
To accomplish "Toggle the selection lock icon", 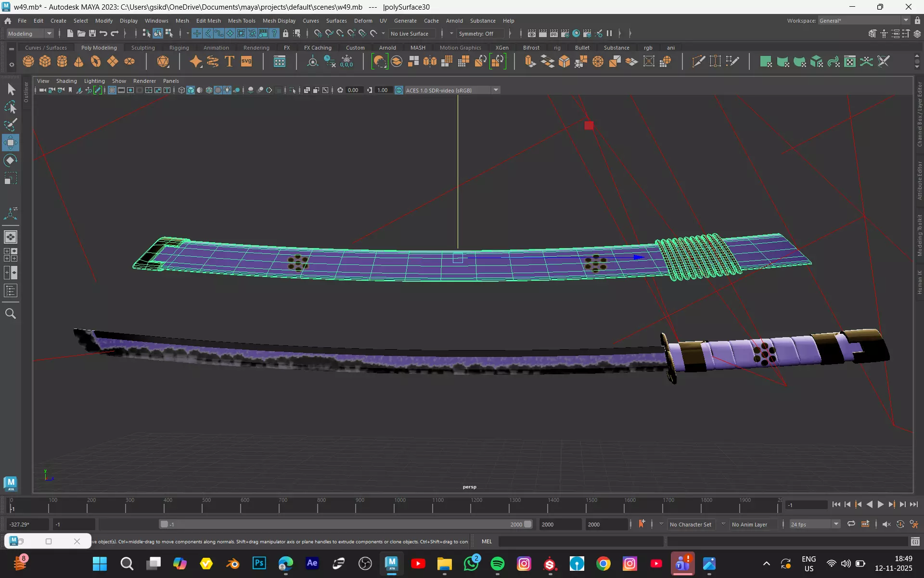I will 285,33.
